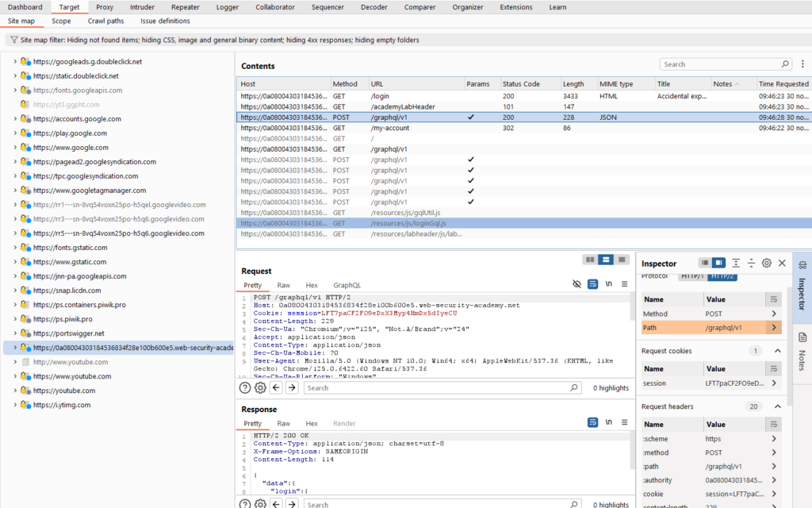The width and height of the screenshot is (812, 508).
Task: Switch to GraphQL tab in Request viewer
Action: [347, 285]
